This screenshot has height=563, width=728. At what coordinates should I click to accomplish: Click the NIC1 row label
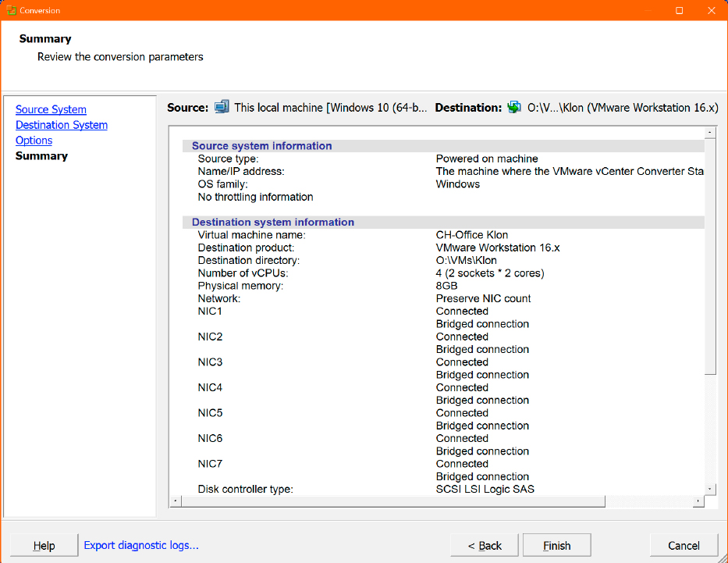pos(210,312)
